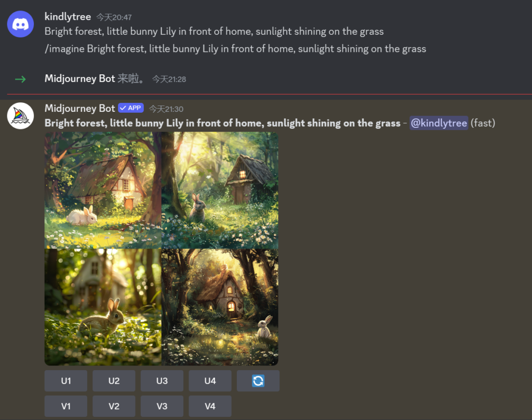Click the green join arrow icon
532x420 pixels.
[20, 79]
